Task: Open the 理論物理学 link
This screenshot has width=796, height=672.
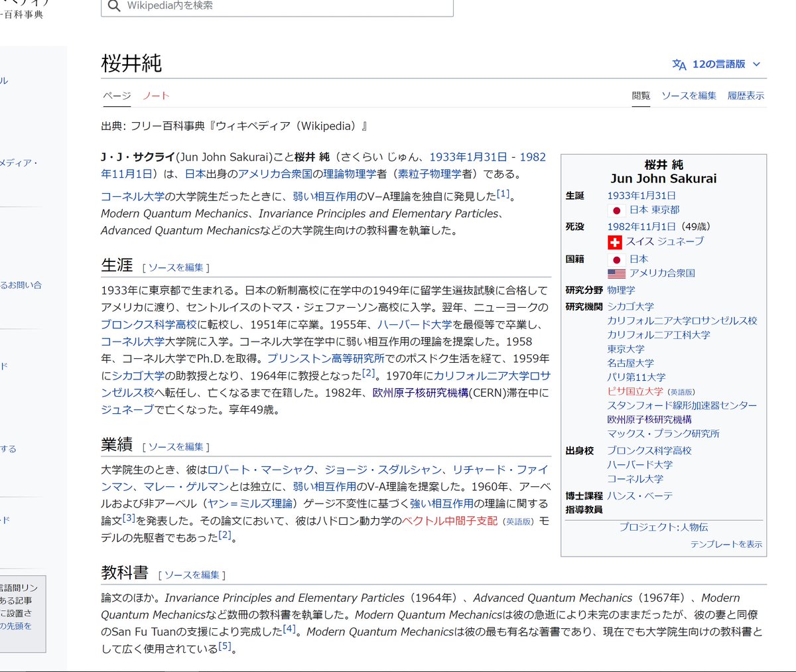Action: [x=350, y=174]
